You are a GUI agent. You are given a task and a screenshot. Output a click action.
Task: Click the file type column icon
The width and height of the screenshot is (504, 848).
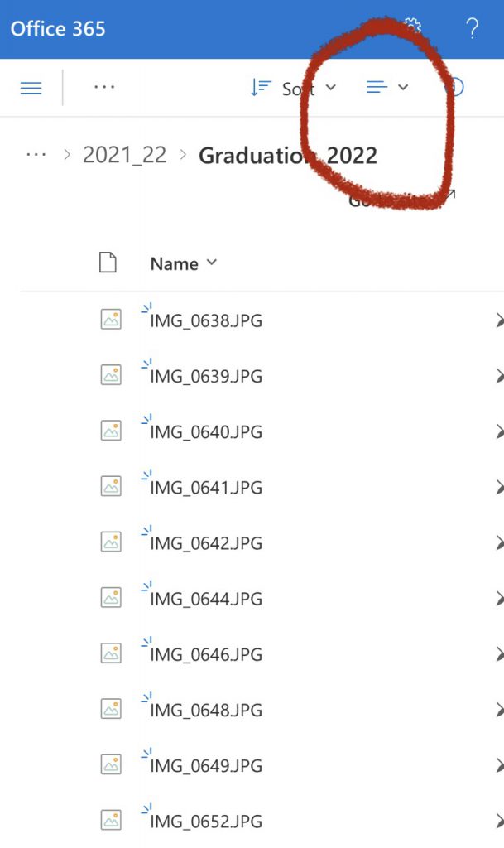108,263
